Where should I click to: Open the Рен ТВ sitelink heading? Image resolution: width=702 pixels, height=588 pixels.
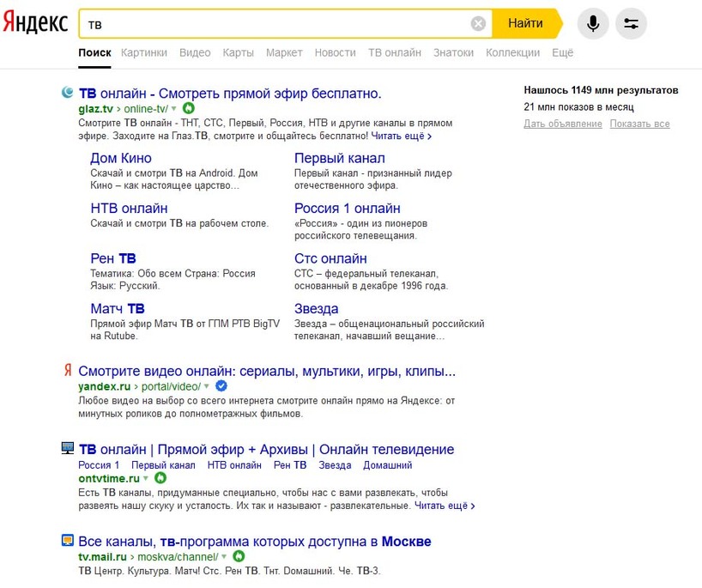pos(112,258)
